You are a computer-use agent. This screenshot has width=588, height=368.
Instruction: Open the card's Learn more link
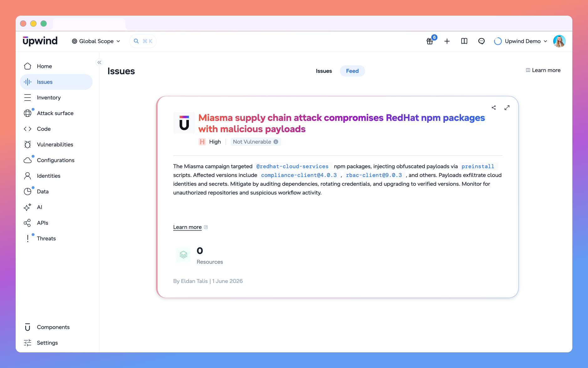tap(190, 227)
